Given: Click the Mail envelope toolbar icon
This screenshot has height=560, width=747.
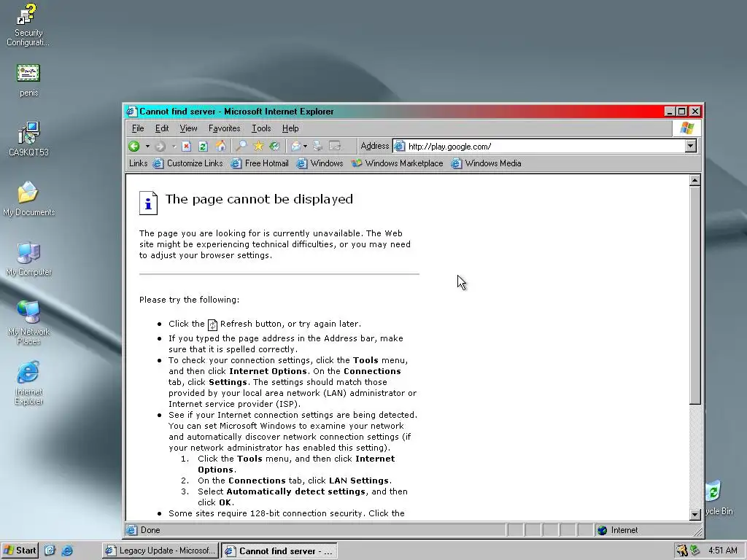Looking at the screenshot, I should click(x=296, y=146).
